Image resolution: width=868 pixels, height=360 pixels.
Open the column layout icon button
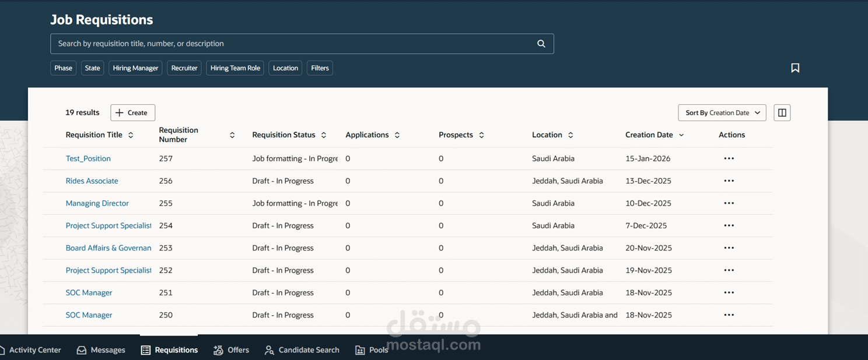tap(782, 113)
